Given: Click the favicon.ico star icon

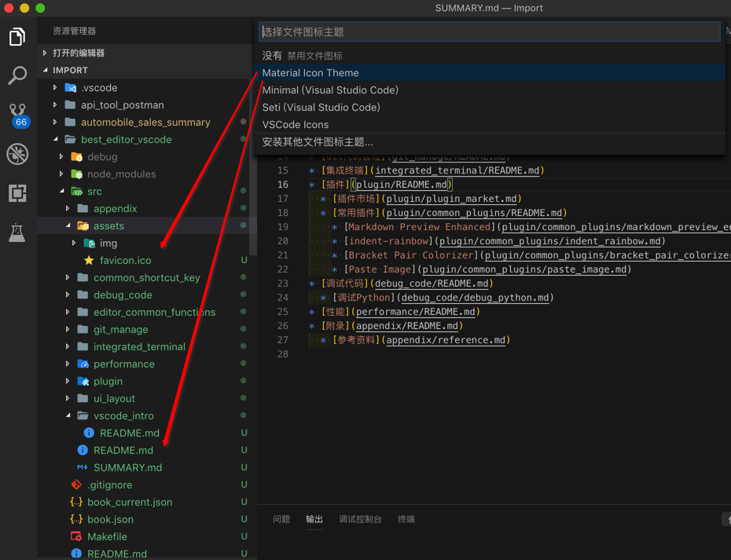Looking at the screenshot, I should (89, 260).
